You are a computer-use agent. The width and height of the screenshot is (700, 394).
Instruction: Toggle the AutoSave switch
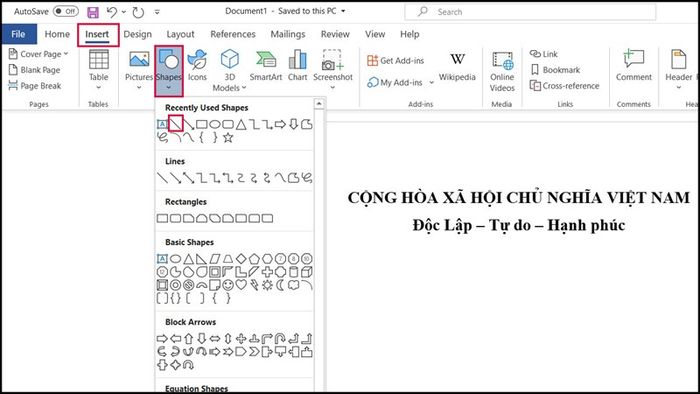tap(66, 11)
